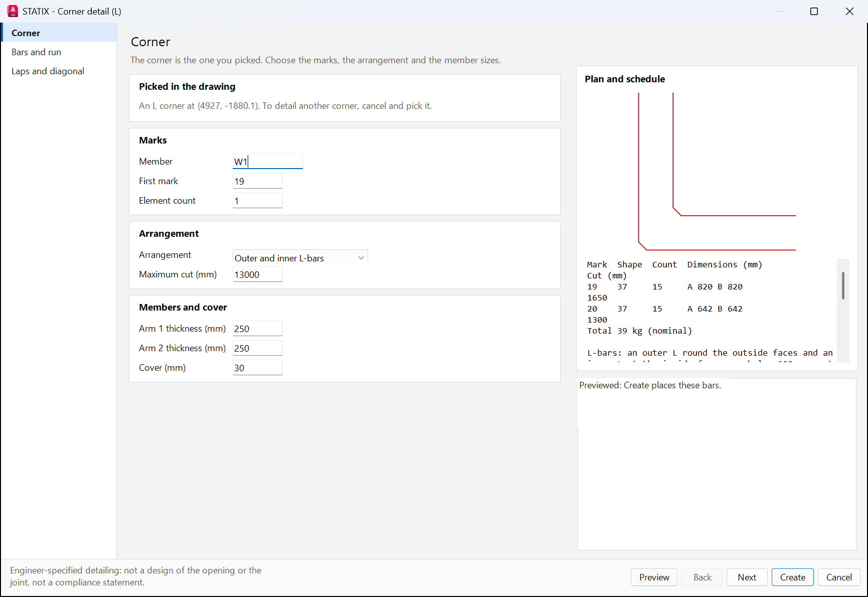Edit the Element count field

click(258, 201)
